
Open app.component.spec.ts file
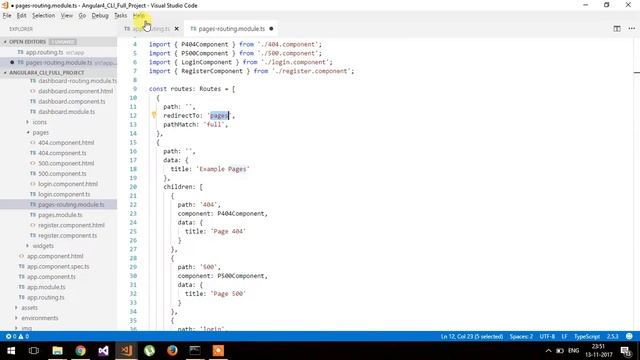tap(58, 267)
